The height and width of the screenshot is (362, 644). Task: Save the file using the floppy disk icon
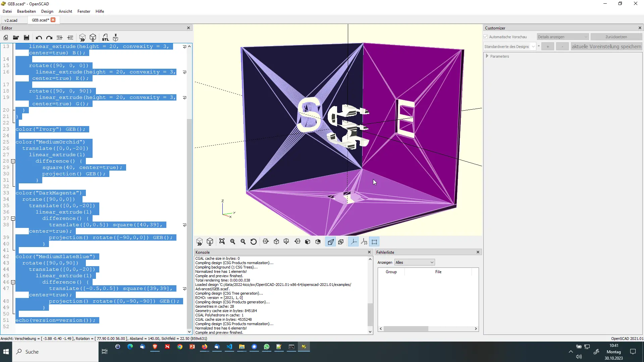click(x=26, y=38)
